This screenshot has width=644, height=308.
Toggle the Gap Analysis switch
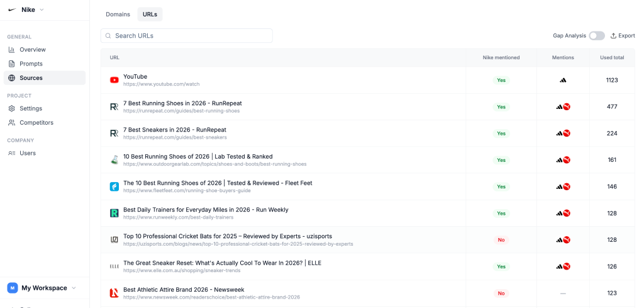tap(597, 36)
